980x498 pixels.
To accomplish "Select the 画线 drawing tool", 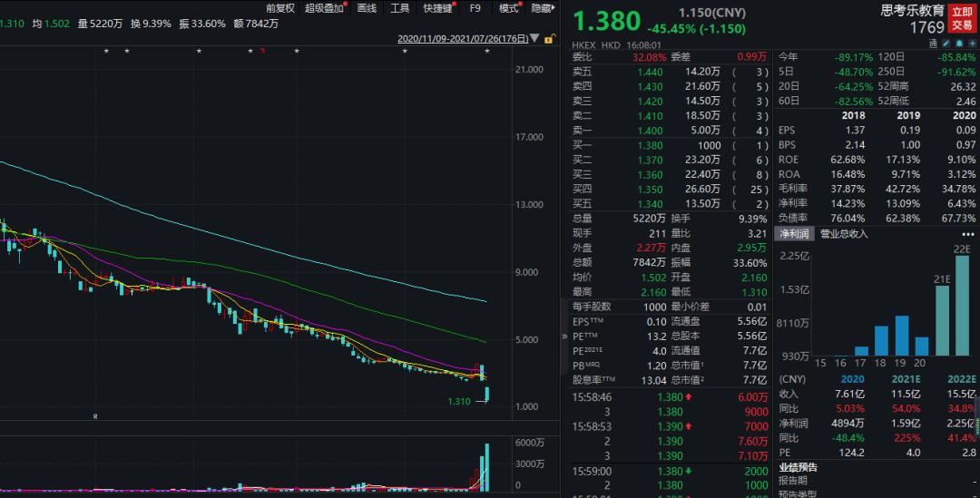I will 367,8.
